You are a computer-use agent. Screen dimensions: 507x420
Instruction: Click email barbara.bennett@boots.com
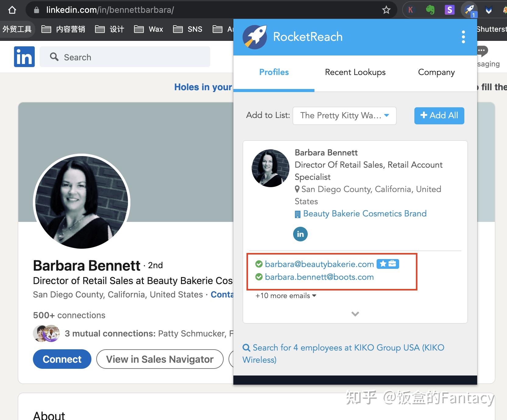click(319, 277)
